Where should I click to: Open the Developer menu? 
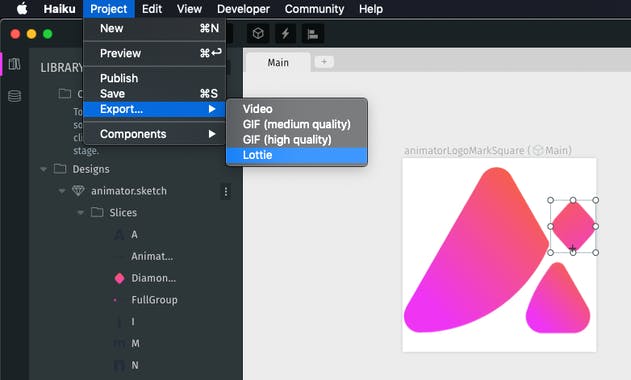pos(243,8)
